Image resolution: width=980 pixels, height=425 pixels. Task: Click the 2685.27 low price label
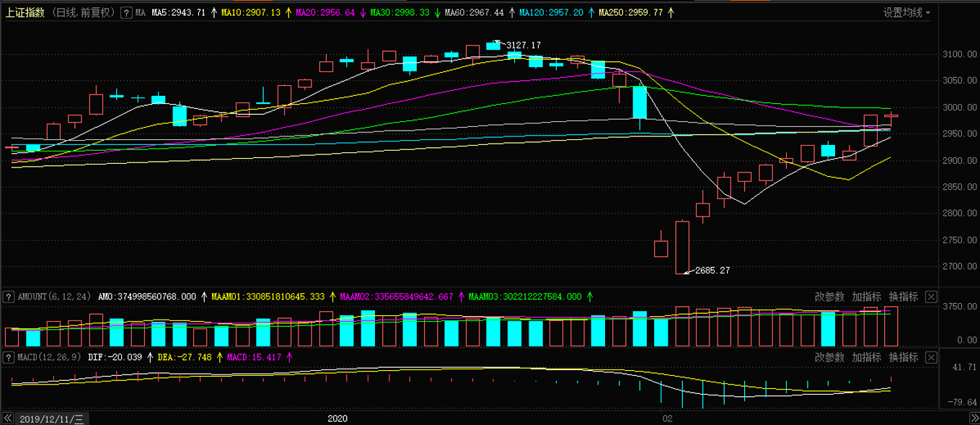pos(712,271)
